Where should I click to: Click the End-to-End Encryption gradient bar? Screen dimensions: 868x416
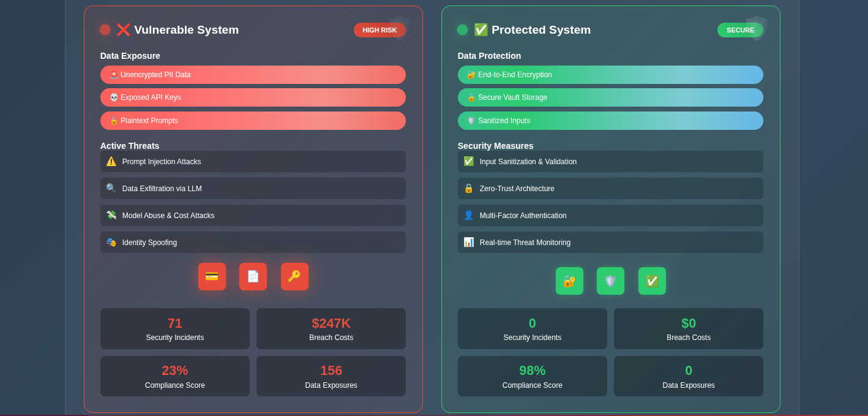(610, 75)
